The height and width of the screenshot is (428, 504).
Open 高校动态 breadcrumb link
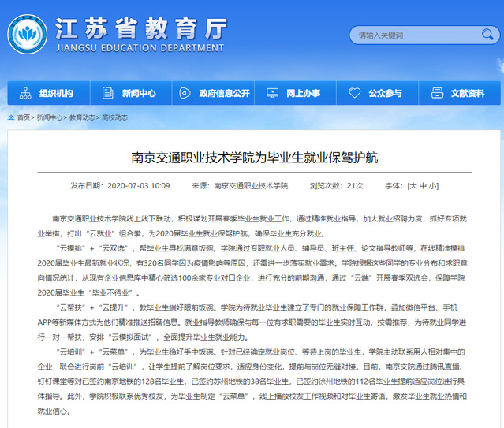coord(114,117)
